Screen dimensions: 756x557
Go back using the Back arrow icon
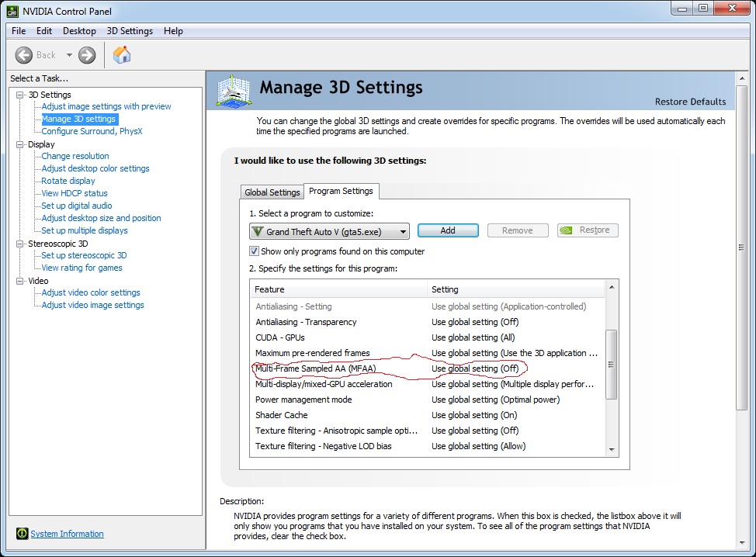23,55
